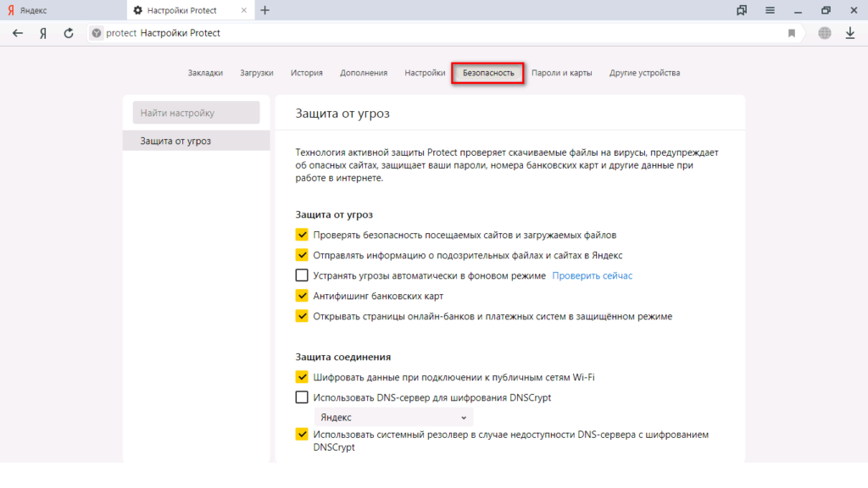Open the Безопасность section
This screenshot has width=868, height=488.
click(x=488, y=73)
